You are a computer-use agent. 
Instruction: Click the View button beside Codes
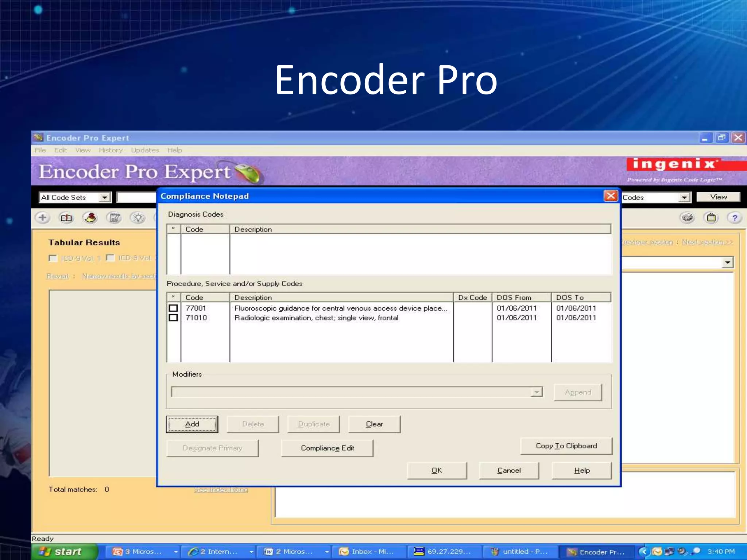(718, 197)
